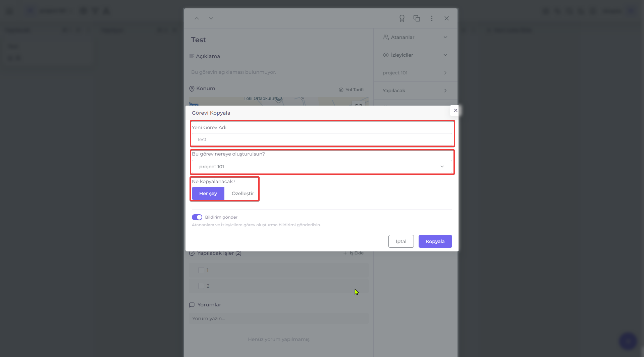Select the Her şey option
Screen dimensions: 644x357
[x=208, y=193]
